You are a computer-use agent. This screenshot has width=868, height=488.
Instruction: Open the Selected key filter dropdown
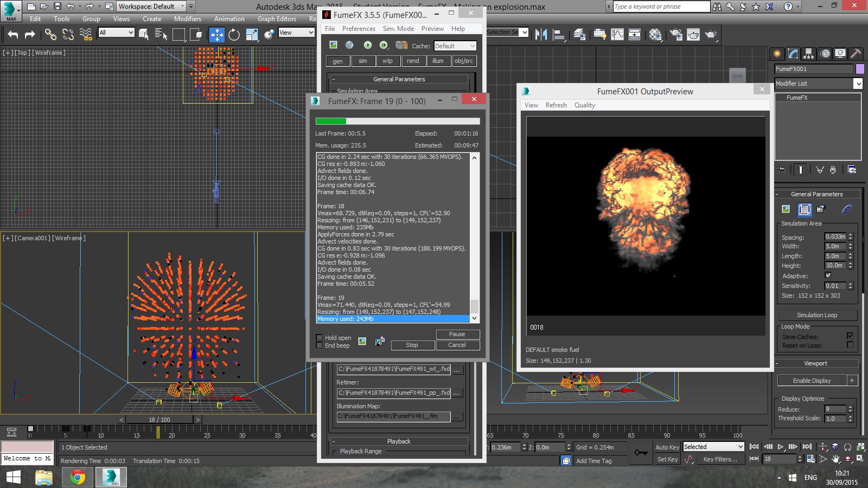713,447
